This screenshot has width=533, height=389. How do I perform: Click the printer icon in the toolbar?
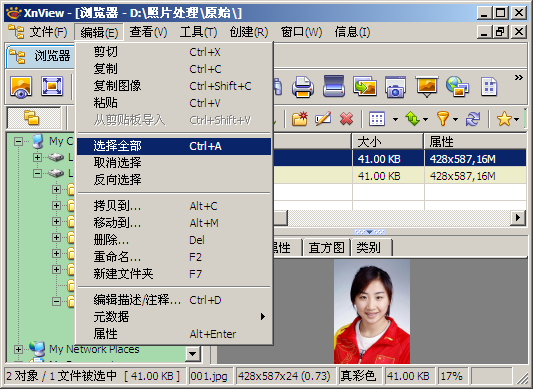tap(303, 86)
